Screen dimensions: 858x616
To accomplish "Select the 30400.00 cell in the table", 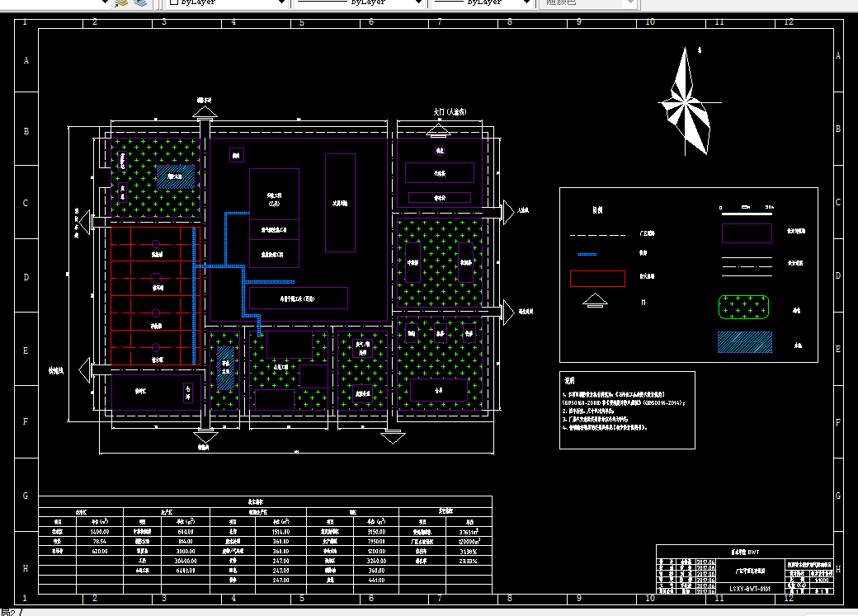I will [186, 562].
